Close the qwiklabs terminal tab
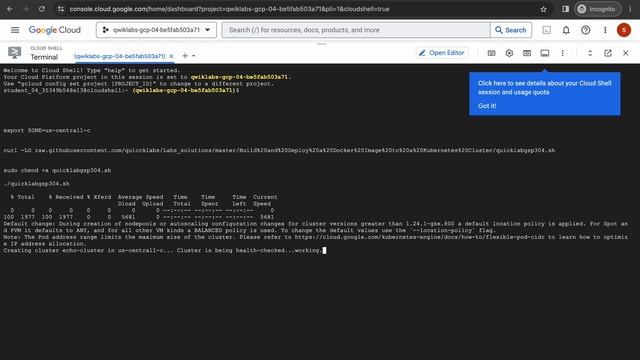The image size is (640, 360). coord(171,56)
